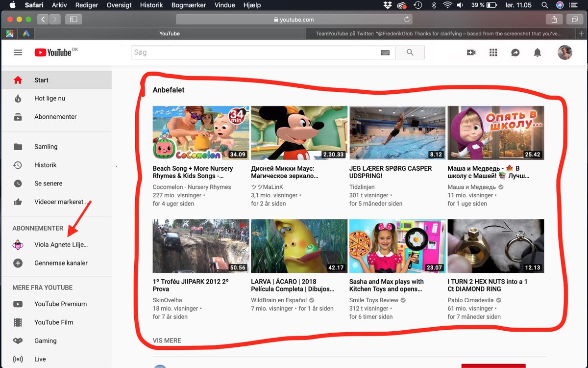Open Cocomelon Beach Song video thumbnail
Image resolution: width=588 pixels, height=368 pixels.
tap(201, 133)
